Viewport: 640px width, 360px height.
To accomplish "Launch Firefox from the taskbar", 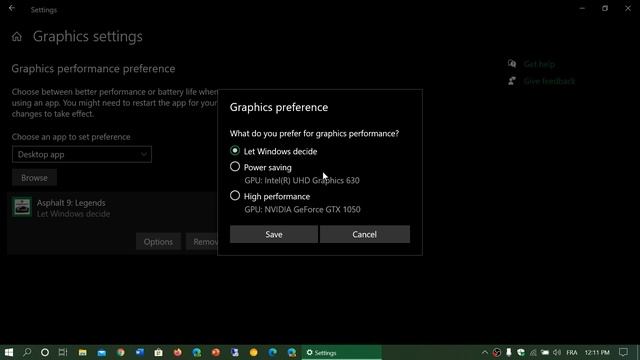I will [178, 352].
